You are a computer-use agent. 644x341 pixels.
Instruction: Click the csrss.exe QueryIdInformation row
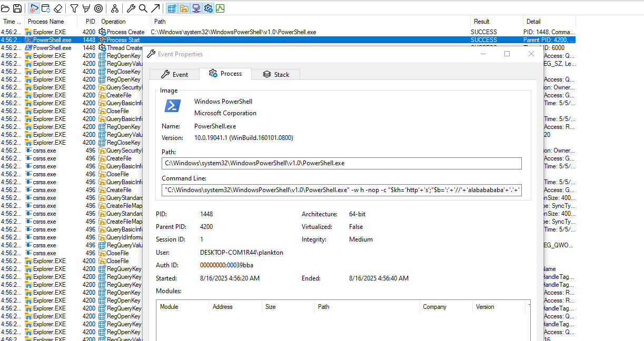71,237
